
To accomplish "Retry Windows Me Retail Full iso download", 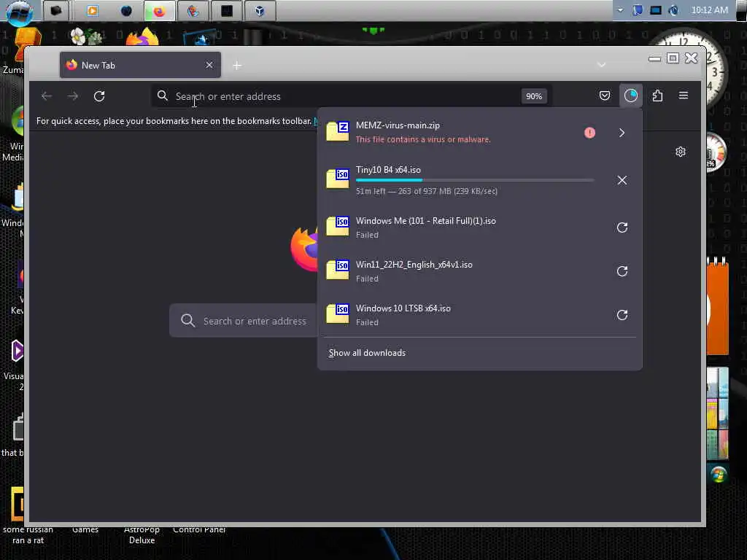I will [622, 227].
